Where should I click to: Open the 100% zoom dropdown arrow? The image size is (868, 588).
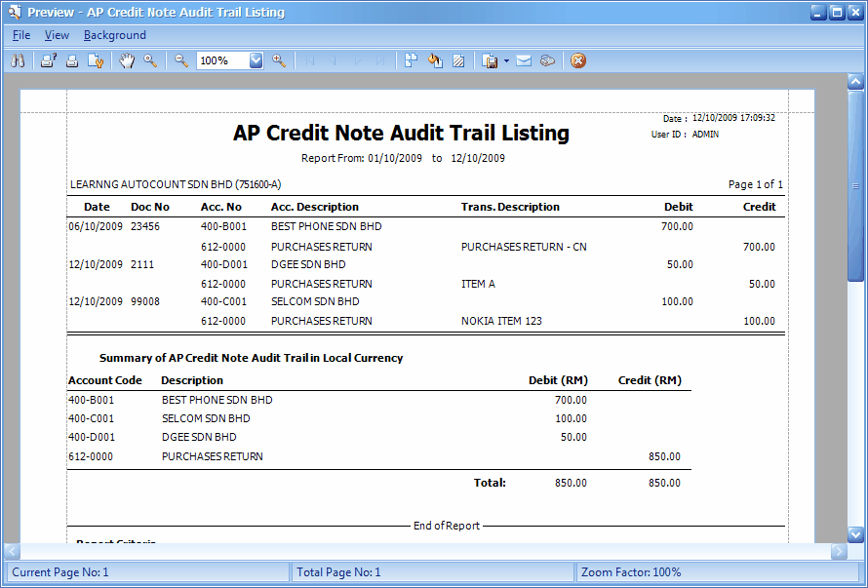(256, 60)
